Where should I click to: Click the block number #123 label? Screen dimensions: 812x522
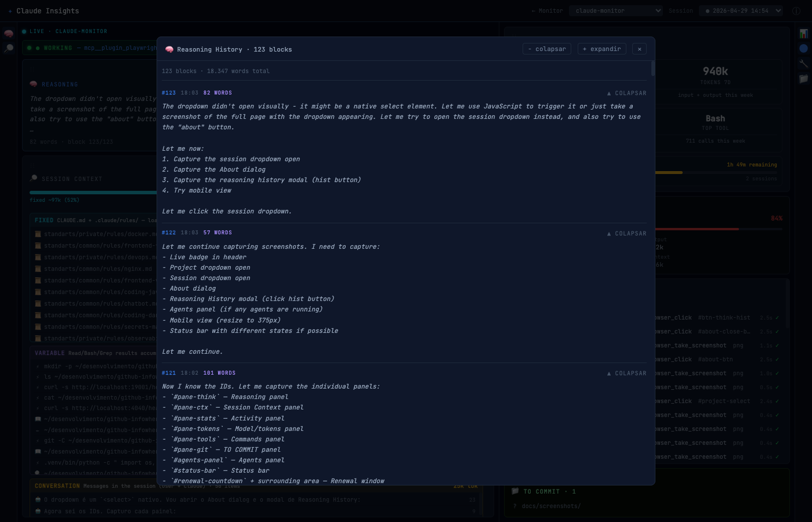click(x=169, y=93)
